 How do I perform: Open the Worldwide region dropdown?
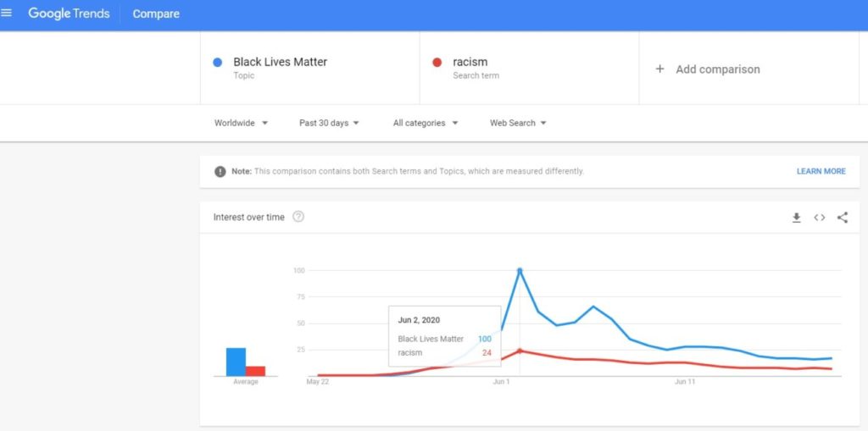(x=241, y=123)
